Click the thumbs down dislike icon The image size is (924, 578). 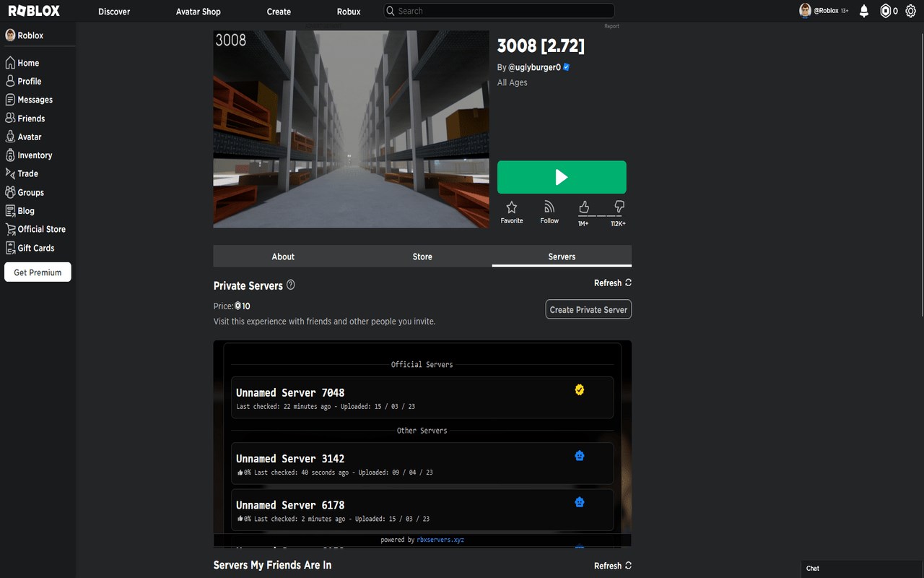(x=619, y=207)
